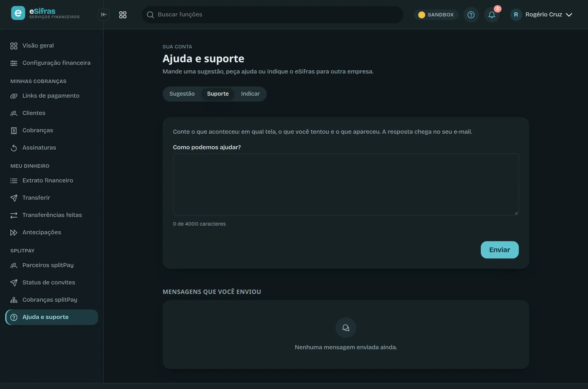
Task: Open Status de convites
Action: (52, 282)
